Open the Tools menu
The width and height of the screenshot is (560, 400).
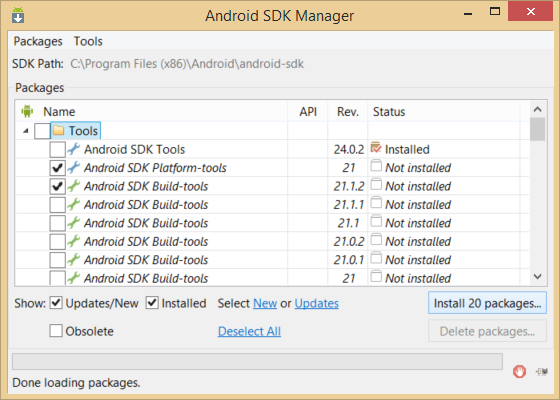(x=88, y=41)
